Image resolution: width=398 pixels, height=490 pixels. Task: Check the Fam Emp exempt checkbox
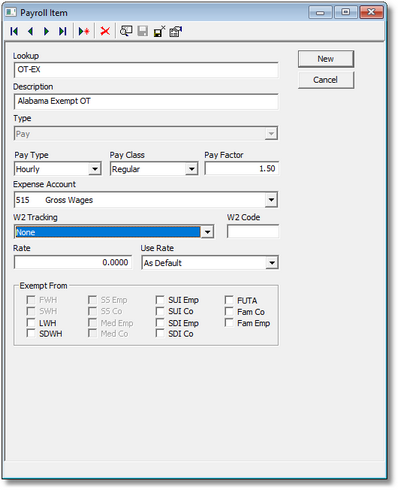coord(229,323)
